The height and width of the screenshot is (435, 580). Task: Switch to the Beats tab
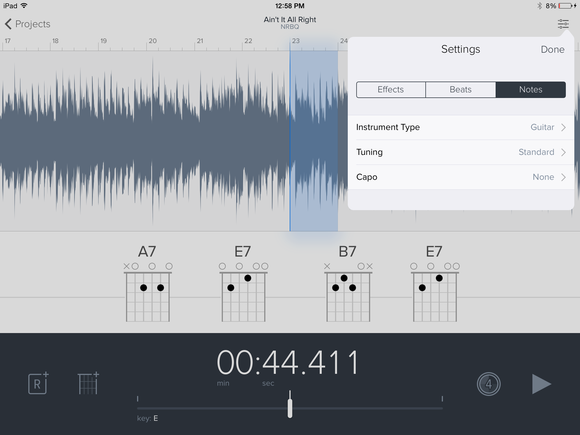pos(461,90)
